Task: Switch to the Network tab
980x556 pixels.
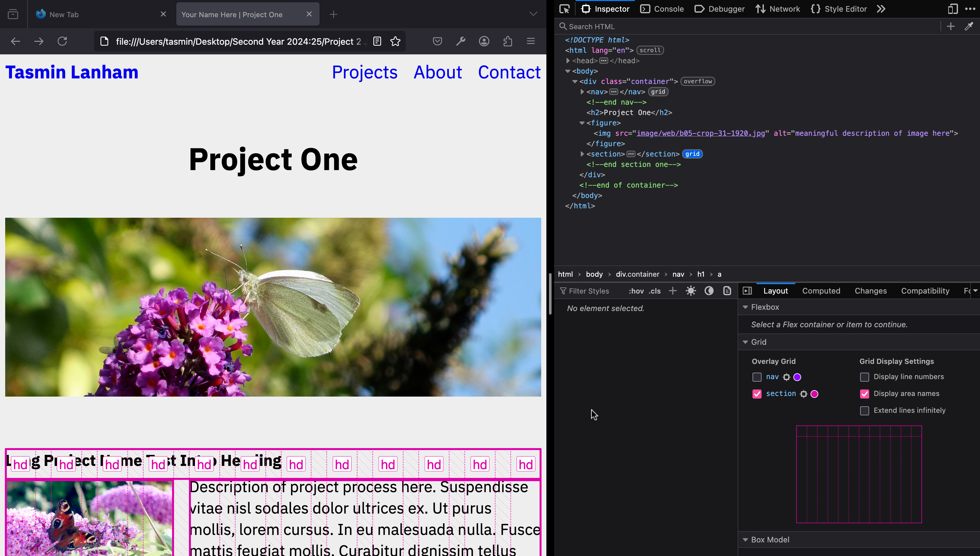Action: [777, 9]
